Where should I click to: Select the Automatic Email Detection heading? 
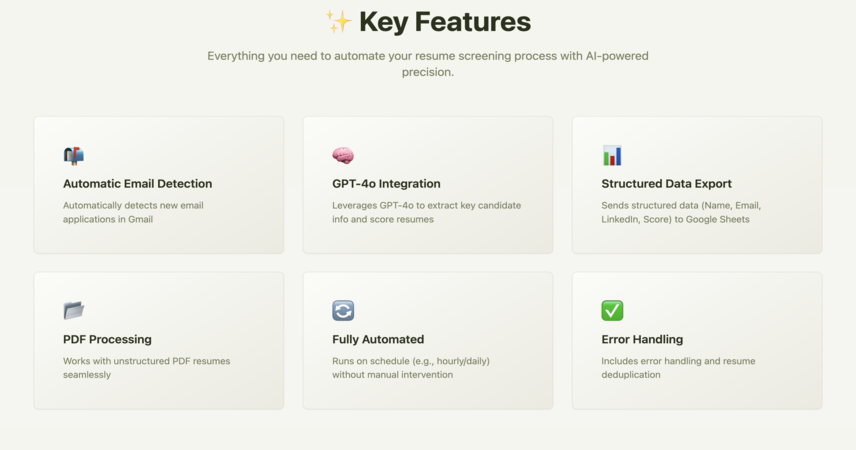(138, 183)
